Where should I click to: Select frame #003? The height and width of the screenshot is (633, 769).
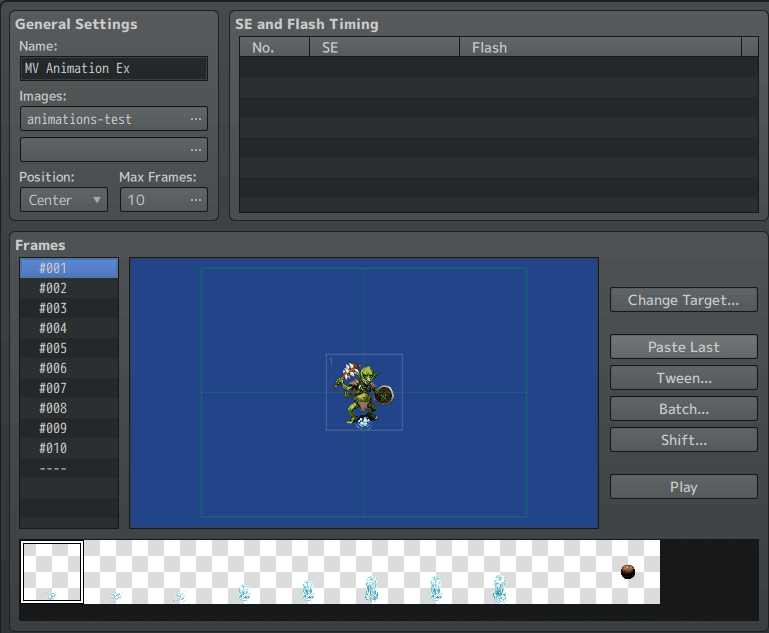click(69, 308)
